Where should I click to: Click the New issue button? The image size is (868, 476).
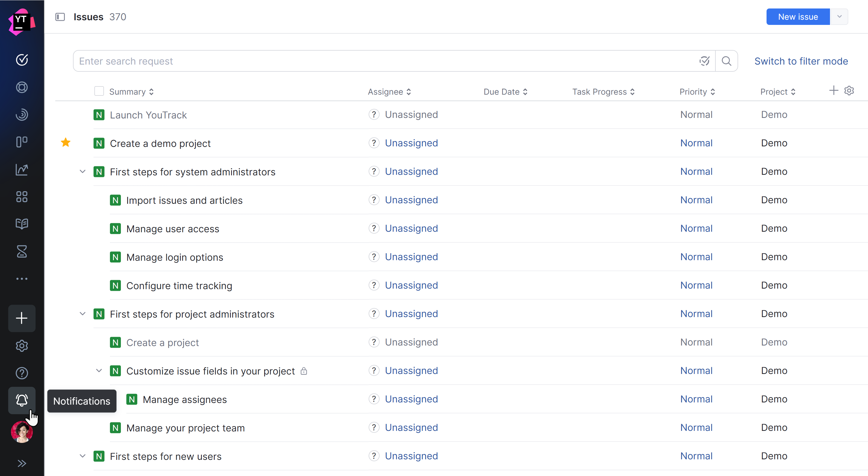[797, 17]
